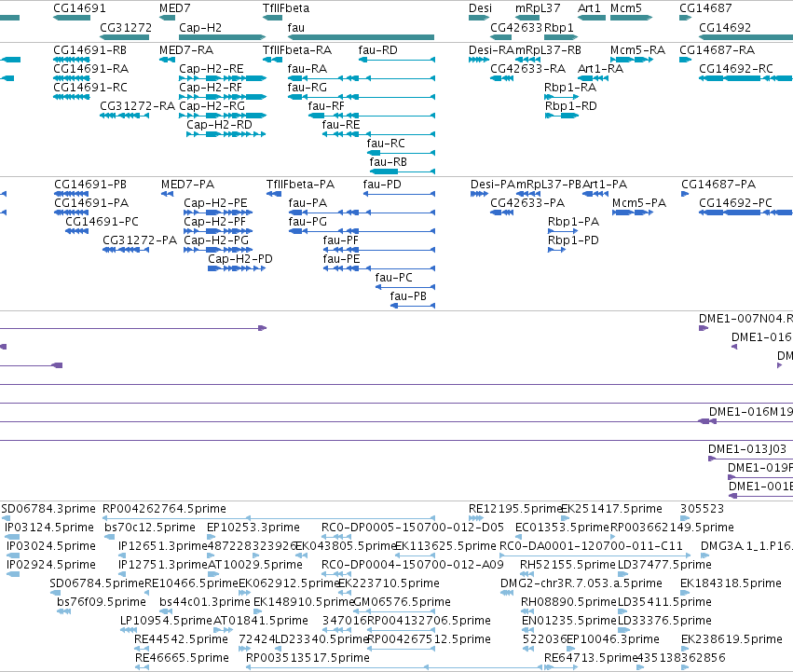Select transcript Rbp1-RD
The height and width of the screenshot is (672, 793).
click(561, 116)
